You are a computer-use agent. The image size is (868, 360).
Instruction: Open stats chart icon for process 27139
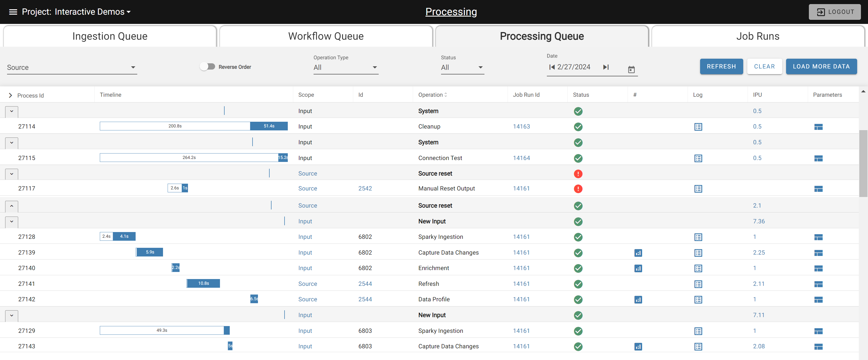point(638,253)
